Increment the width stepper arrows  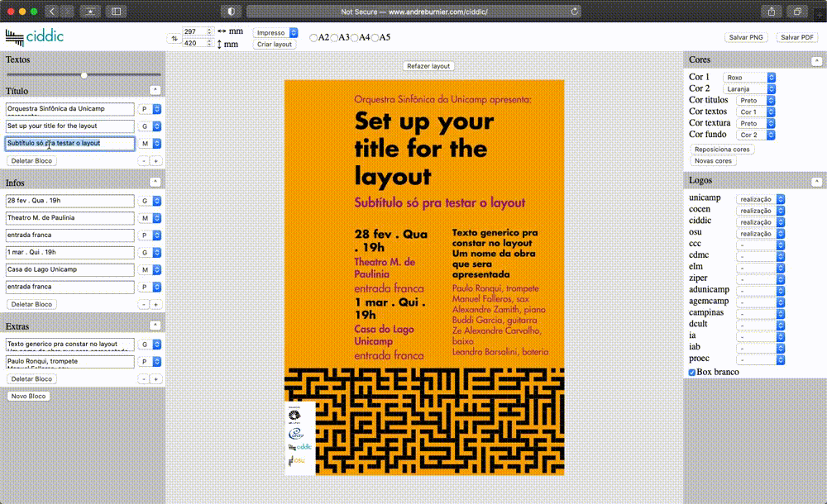210,31
